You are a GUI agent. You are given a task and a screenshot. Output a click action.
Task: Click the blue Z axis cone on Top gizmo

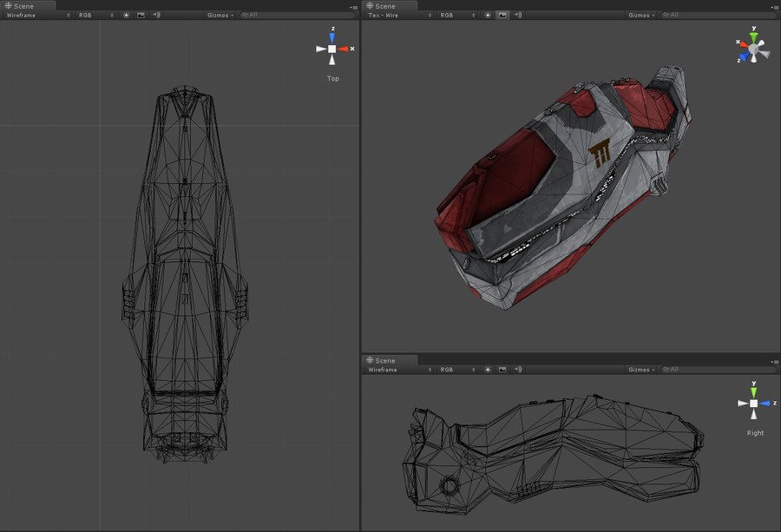point(332,38)
